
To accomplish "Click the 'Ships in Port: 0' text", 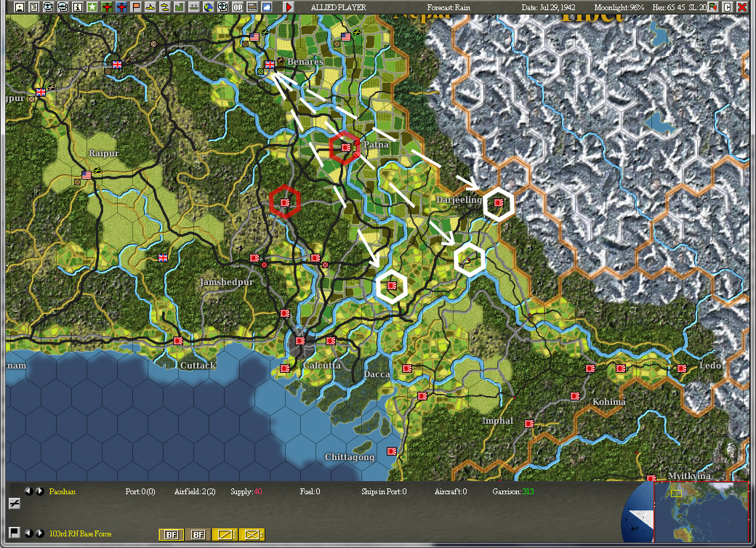I will (x=384, y=491).
